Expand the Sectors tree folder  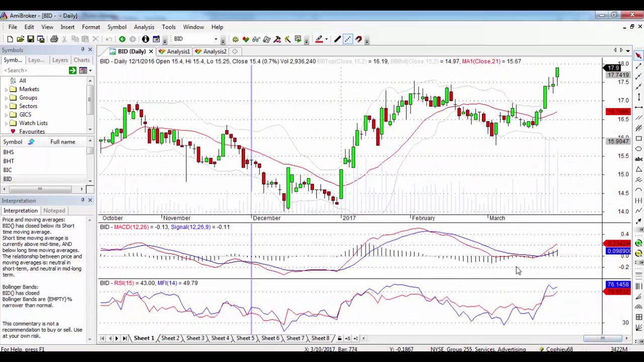click(7, 106)
